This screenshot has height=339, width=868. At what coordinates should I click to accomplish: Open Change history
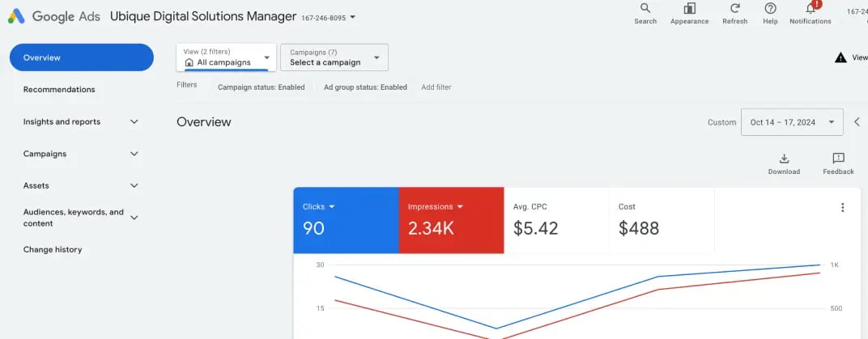point(53,250)
